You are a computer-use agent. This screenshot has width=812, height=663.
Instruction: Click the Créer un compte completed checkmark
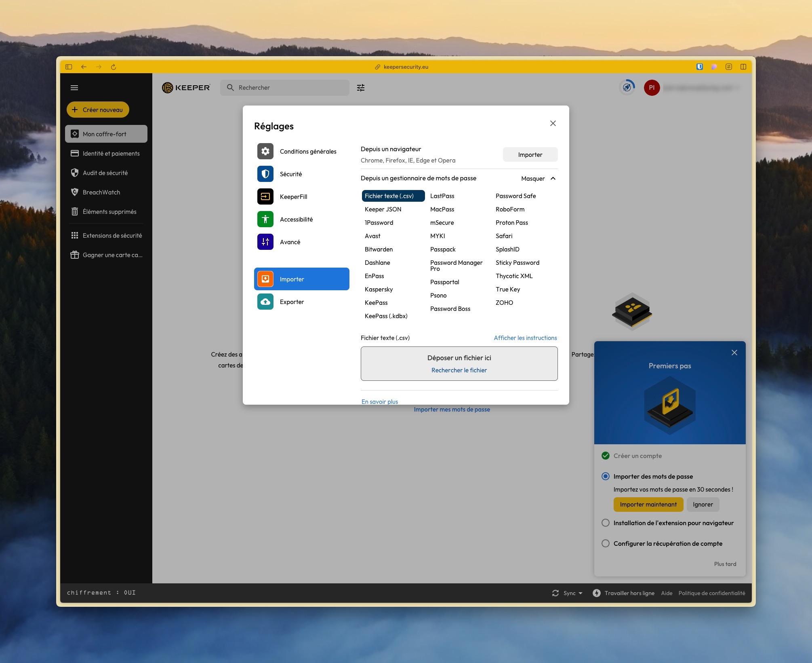tap(606, 456)
